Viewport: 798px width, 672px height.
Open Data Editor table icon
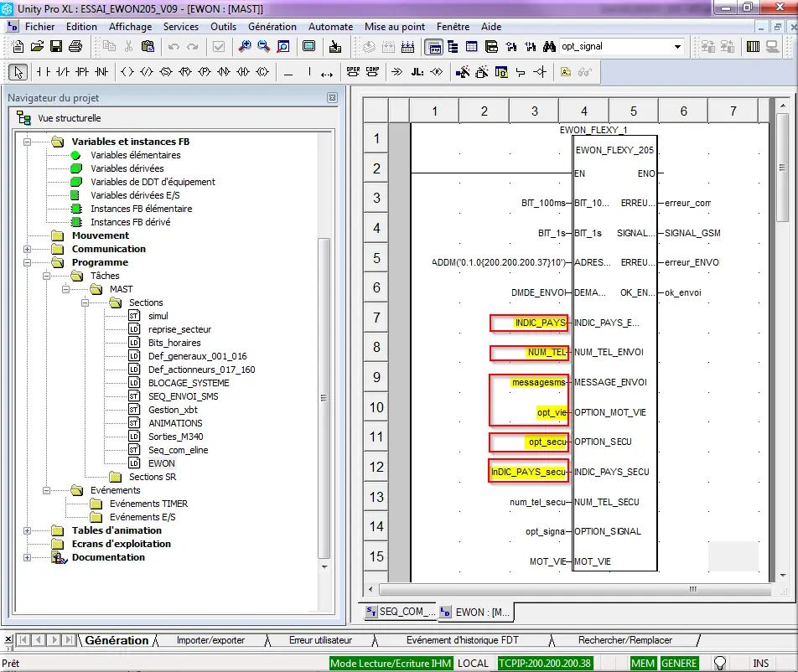pos(472,47)
